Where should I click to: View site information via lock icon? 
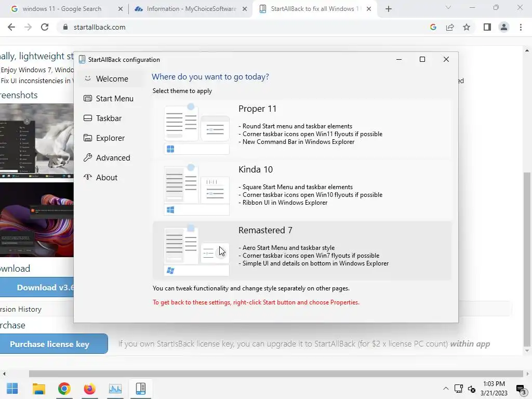pos(65,27)
